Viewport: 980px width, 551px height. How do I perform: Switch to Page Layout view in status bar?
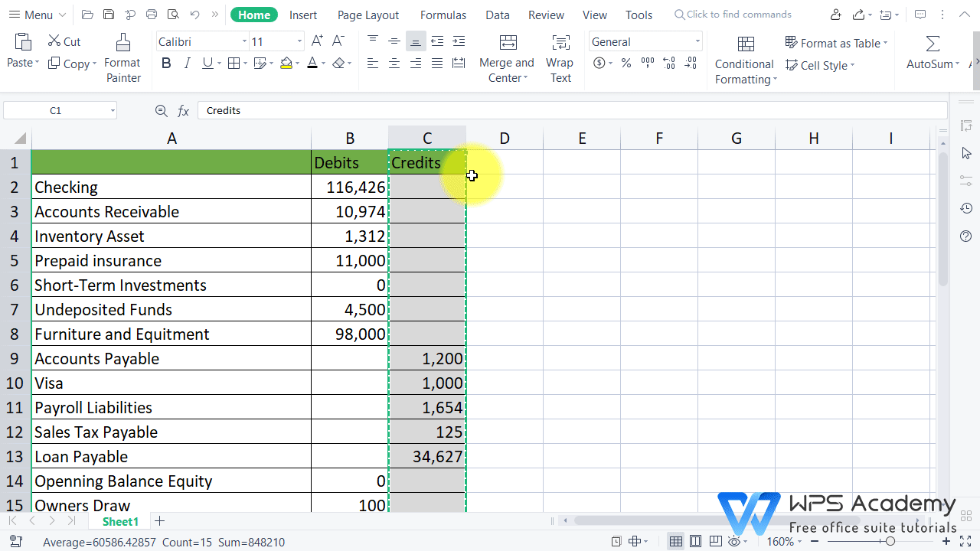point(696,542)
